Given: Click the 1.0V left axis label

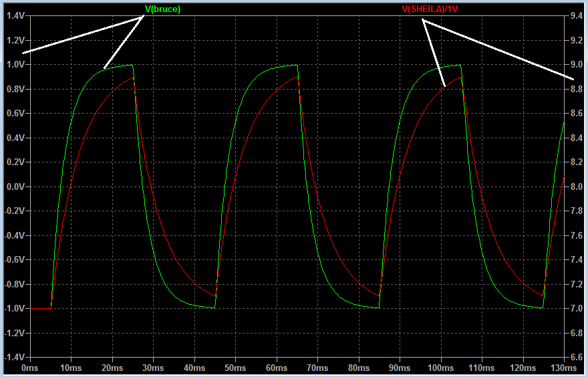Looking at the screenshot, I should [16, 65].
